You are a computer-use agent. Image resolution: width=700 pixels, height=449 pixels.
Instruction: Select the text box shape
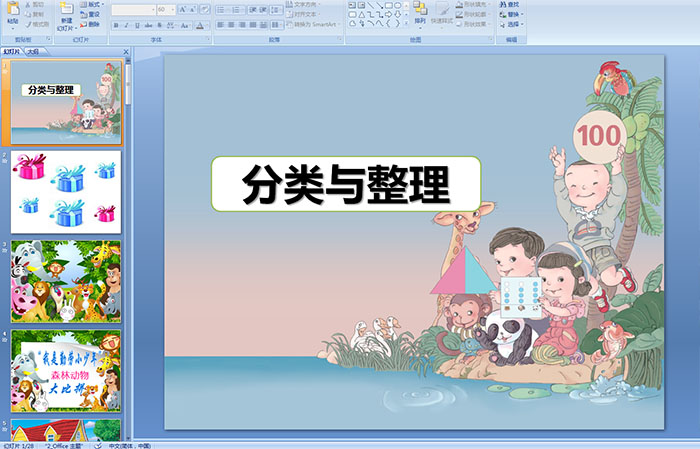tap(352, 5)
